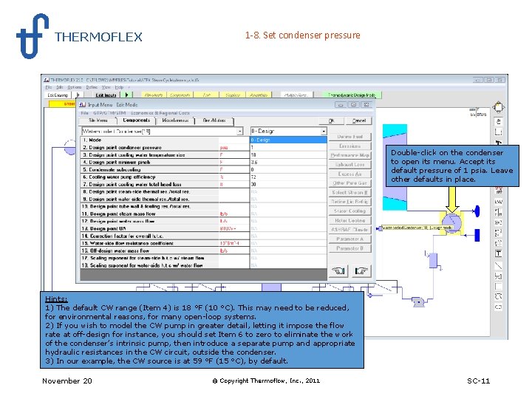Open Economics & Regional Costs menu
The height and width of the screenshot is (399, 532).
pos(160,113)
